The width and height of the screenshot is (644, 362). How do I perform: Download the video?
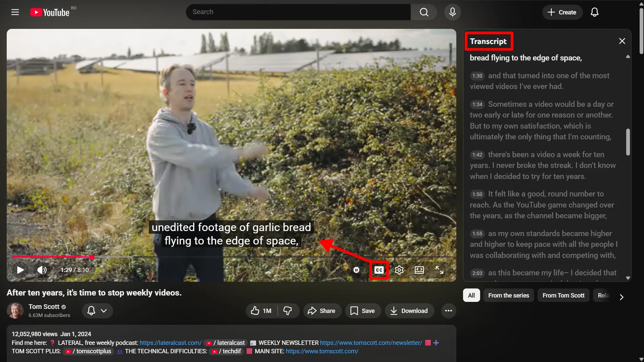[x=409, y=311]
